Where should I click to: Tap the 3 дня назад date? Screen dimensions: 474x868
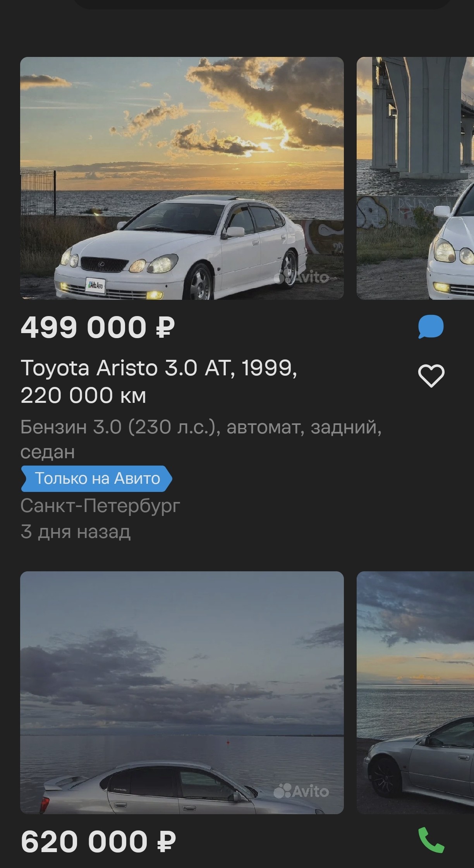76,532
